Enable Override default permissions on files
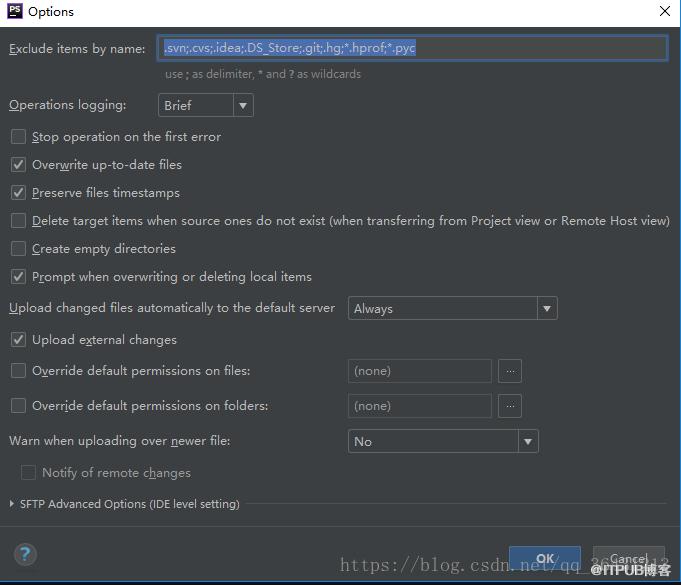 tap(18, 371)
